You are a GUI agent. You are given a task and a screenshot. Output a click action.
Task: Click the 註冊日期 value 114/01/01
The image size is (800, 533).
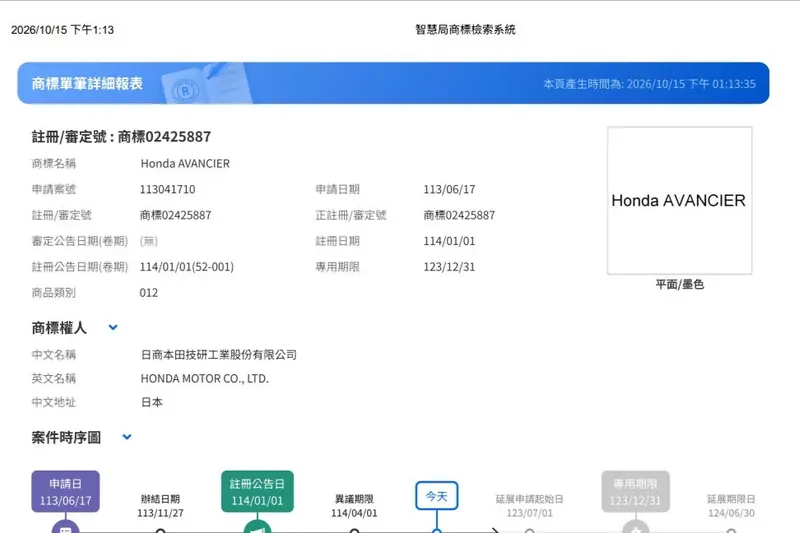tap(449, 241)
